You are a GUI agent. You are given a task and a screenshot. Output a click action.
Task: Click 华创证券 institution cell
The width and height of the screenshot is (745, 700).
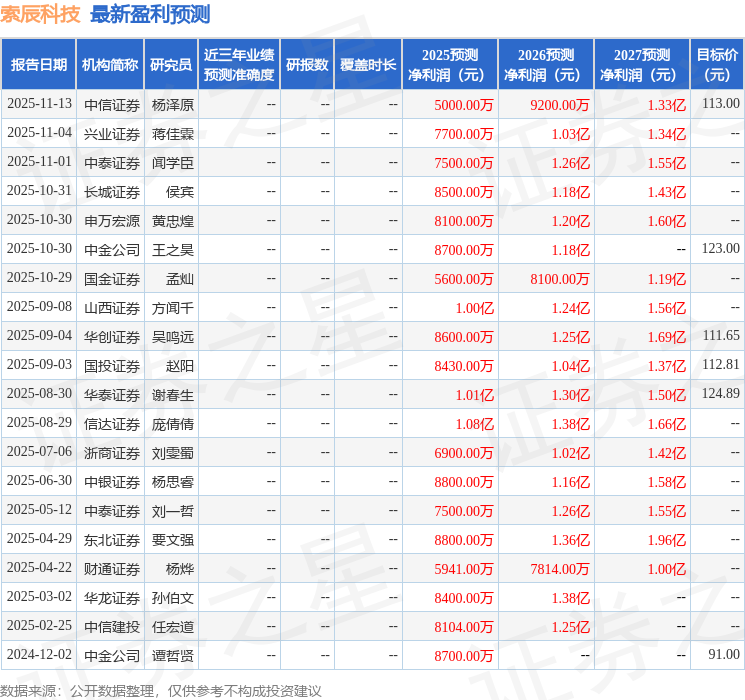pyautogui.click(x=112, y=337)
